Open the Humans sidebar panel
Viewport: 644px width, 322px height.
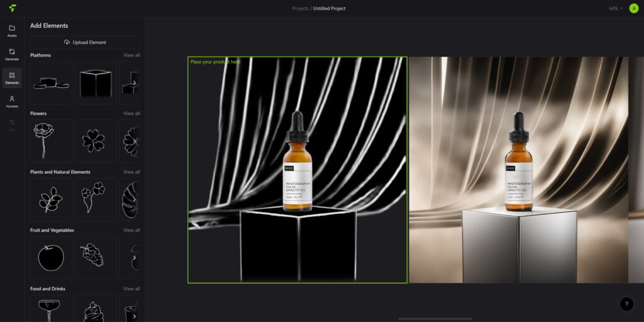[12, 101]
